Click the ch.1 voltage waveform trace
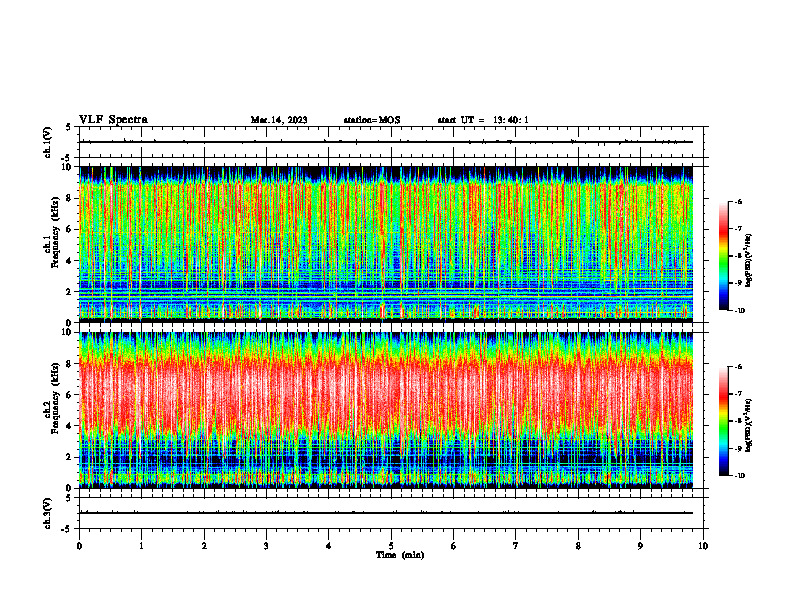This screenshot has height=612, width=792. pos(386,142)
